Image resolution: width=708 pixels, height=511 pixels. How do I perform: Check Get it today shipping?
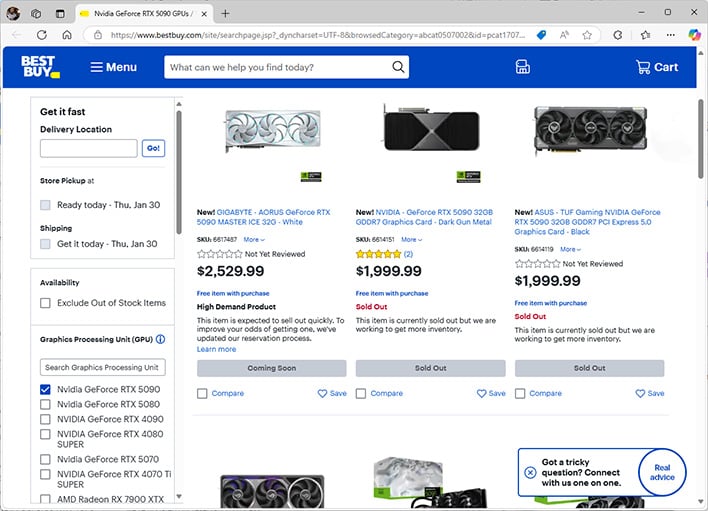(45, 244)
